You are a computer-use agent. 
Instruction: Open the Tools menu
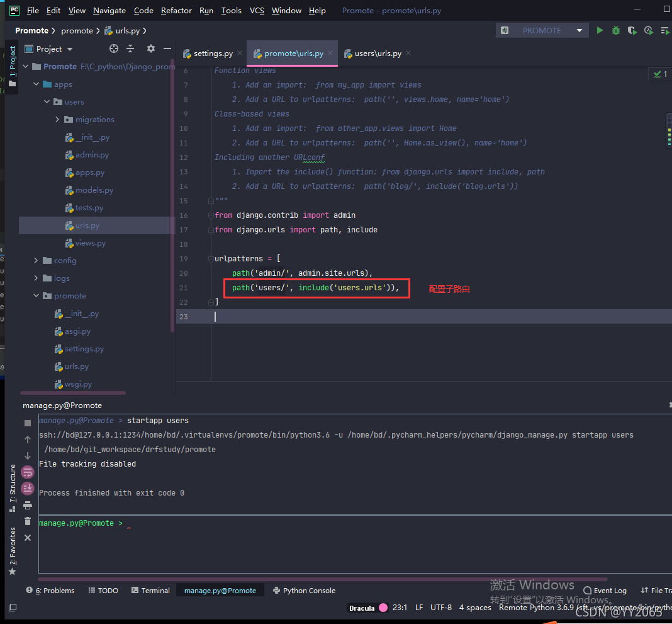231,10
